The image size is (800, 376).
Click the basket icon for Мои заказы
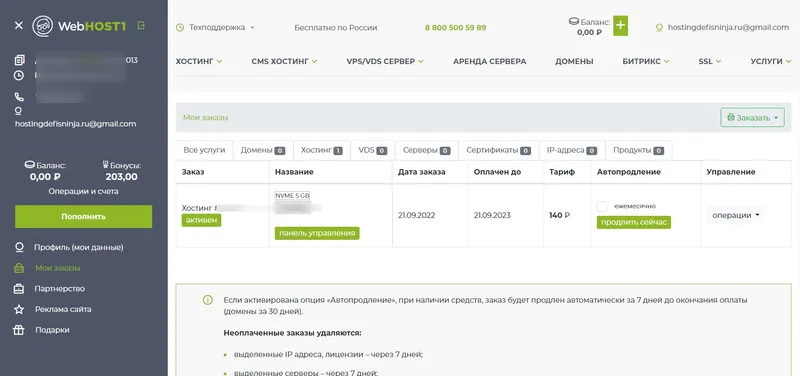coord(19,268)
